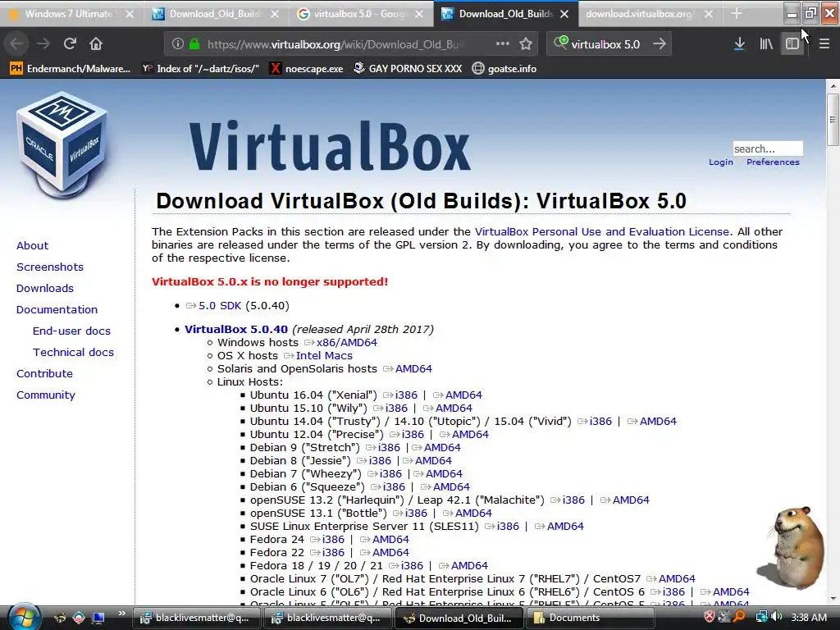Open first blacklivesmatter@q... taskbar window
This screenshot has width=840, height=630.
(197, 618)
